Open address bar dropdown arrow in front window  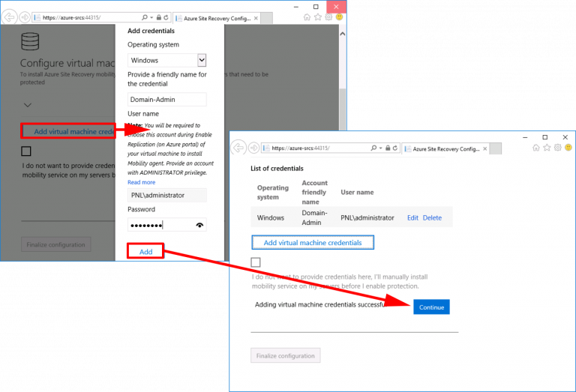(380, 148)
